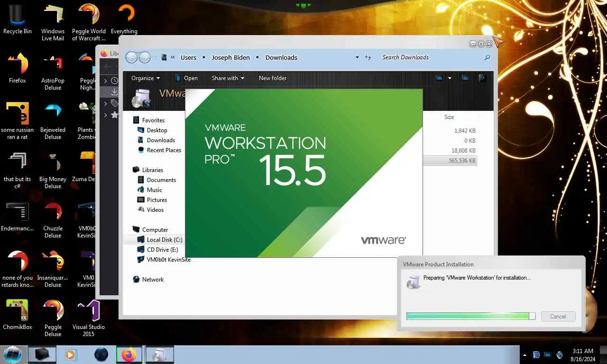Launch Windows Live Mail from the desktop

(53, 22)
